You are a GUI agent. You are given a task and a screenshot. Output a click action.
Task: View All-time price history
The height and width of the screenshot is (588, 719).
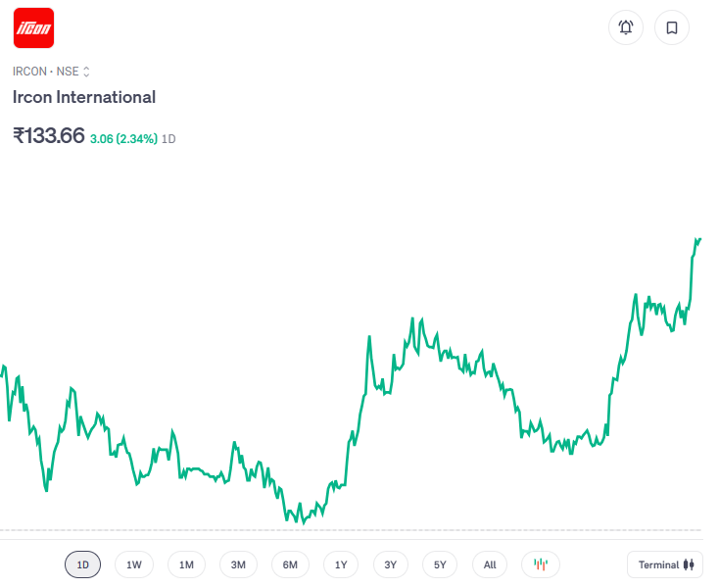pyautogui.click(x=490, y=564)
